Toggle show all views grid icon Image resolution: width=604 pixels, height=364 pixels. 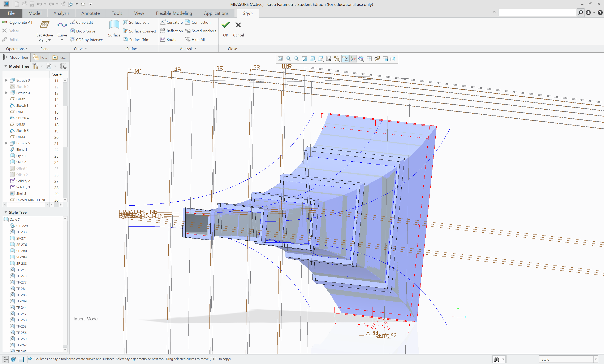coord(369,59)
